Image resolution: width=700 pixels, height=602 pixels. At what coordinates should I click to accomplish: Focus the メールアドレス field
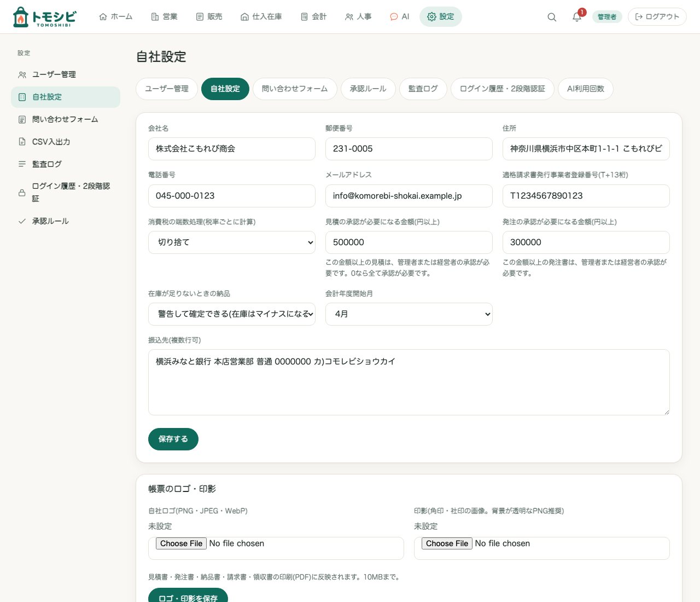coord(409,196)
